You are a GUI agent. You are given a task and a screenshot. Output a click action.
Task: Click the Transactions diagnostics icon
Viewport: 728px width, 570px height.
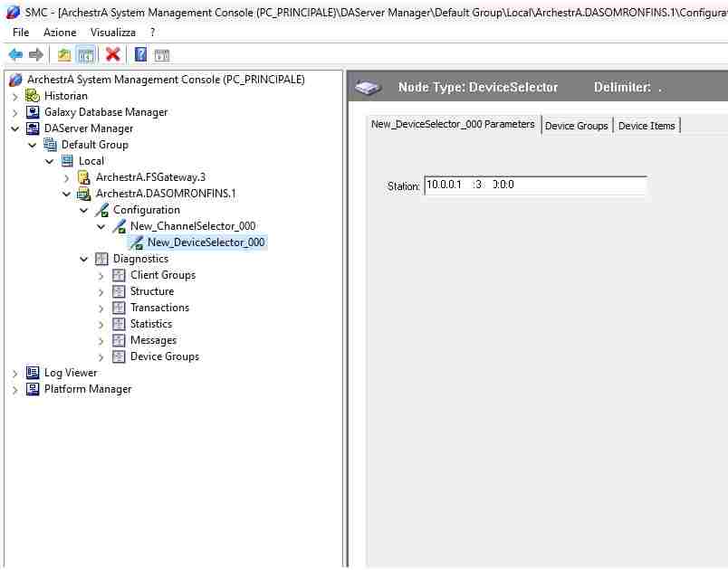119,308
